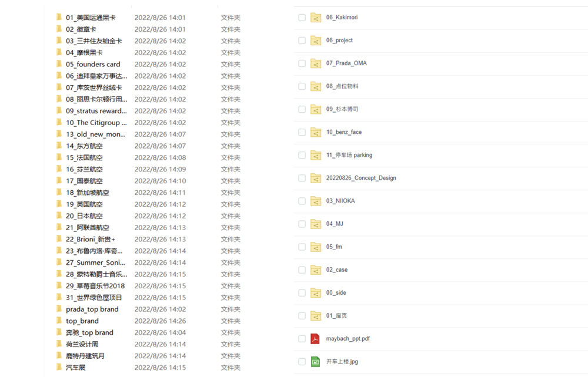Viewport: 588px width, 377px height.
Task: Check the box for 03_NIIOKA
Action: pyautogui.click(x=302, y=201)
